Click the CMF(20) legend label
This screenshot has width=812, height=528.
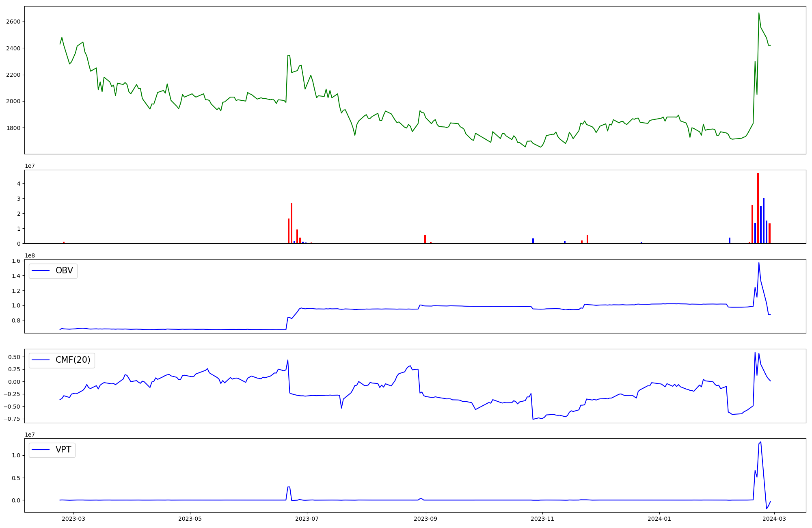pyautogui.click(x=73, y=360)
